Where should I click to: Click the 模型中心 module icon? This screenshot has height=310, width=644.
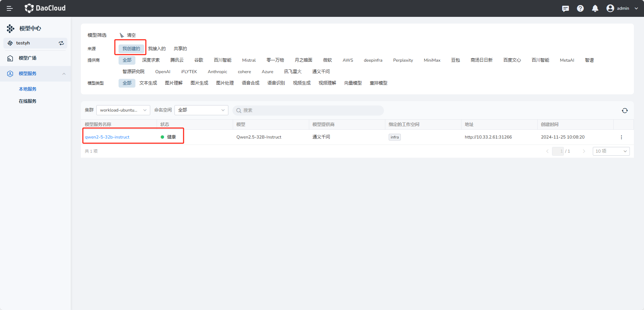coord(10,29)
